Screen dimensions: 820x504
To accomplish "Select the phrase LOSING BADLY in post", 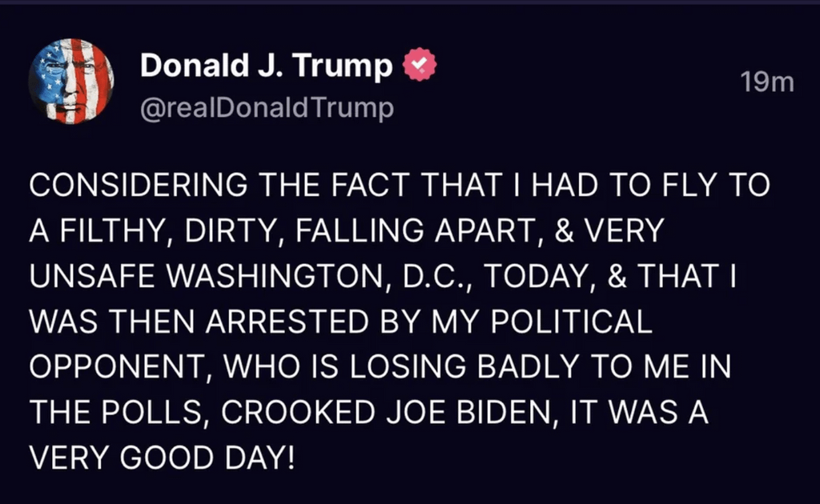I will (436, 367).
